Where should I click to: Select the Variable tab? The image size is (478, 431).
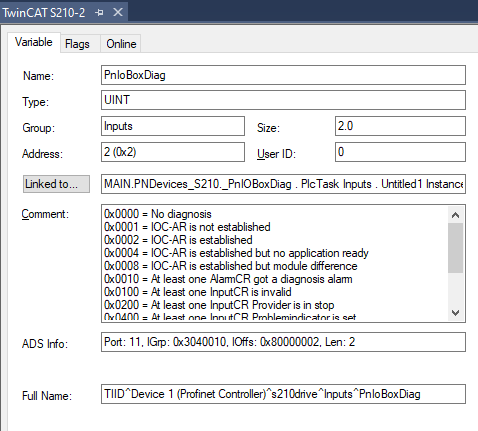(34, 42)
